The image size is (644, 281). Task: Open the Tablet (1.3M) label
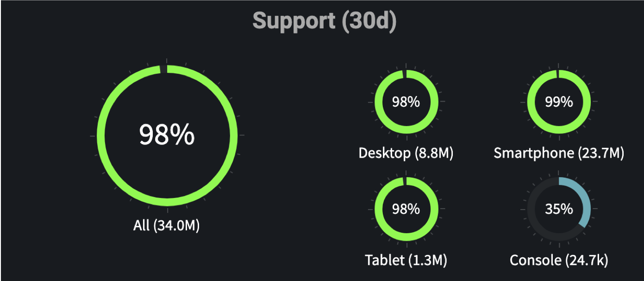pos(406,260)
